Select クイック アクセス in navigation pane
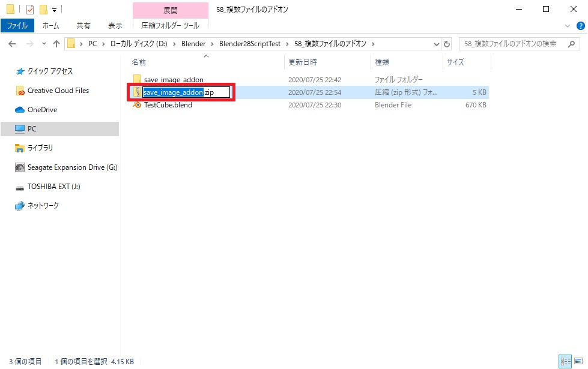Image resolution: width=588 pixels, height=369 pixels. tap(50, 71)
